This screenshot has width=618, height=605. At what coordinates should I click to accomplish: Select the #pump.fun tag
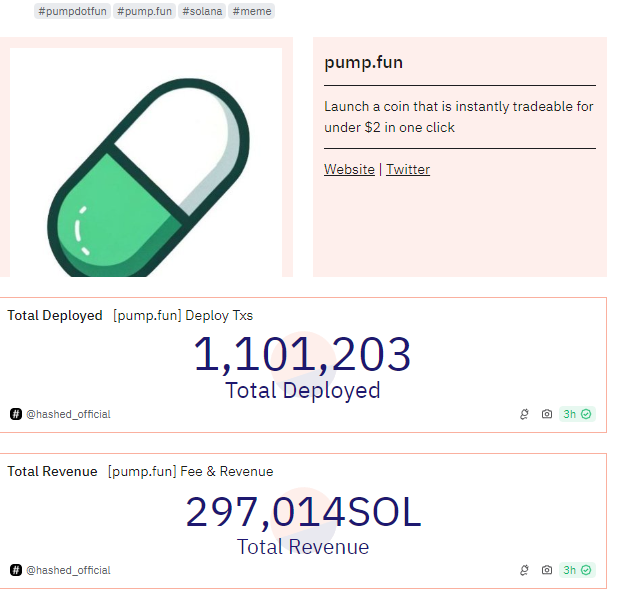(144, 11)
